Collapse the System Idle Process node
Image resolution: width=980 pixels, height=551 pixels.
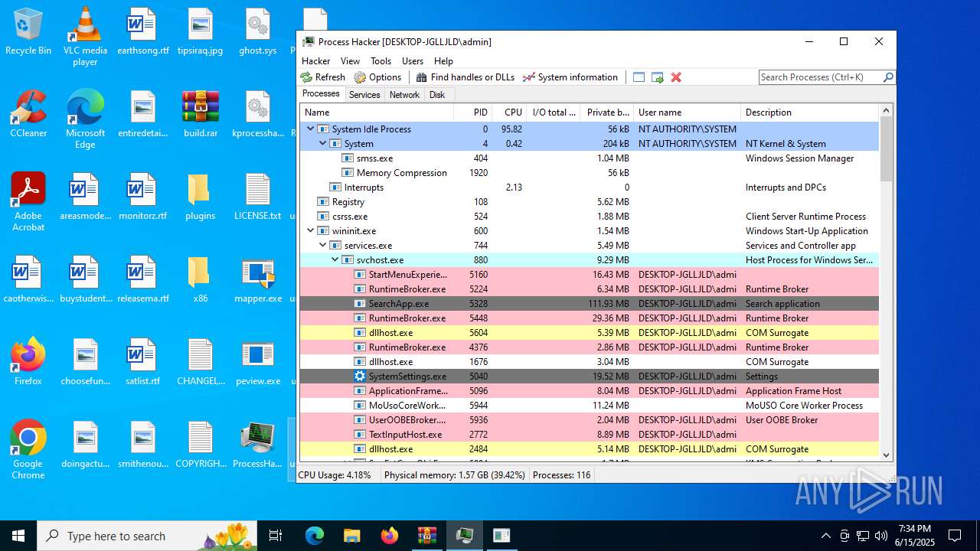point(311,129)
